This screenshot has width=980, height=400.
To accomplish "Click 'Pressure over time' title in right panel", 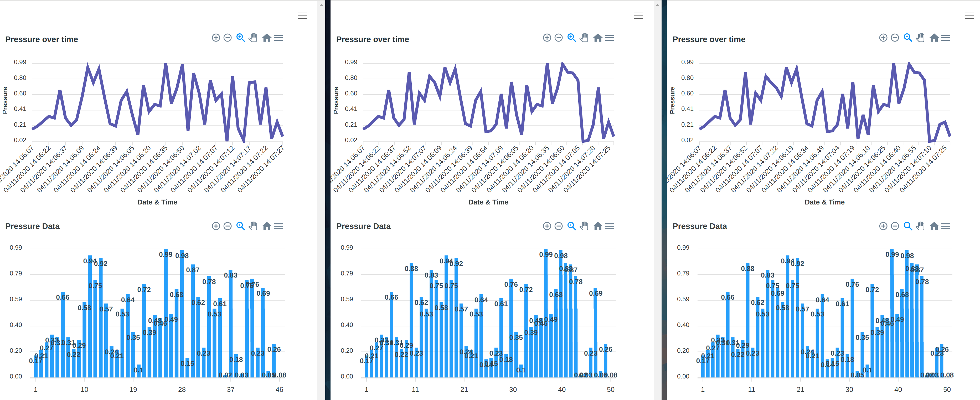I will tap(709, 39).
